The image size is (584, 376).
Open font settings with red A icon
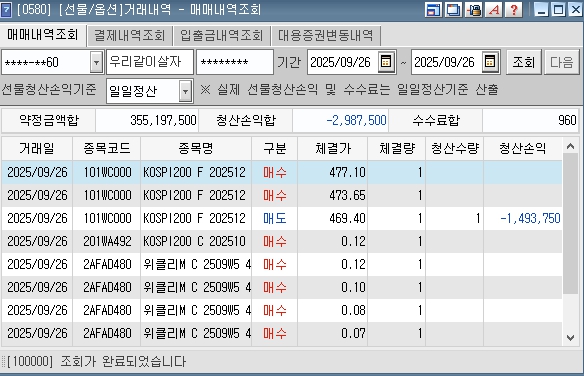click(x=493, y=9)
